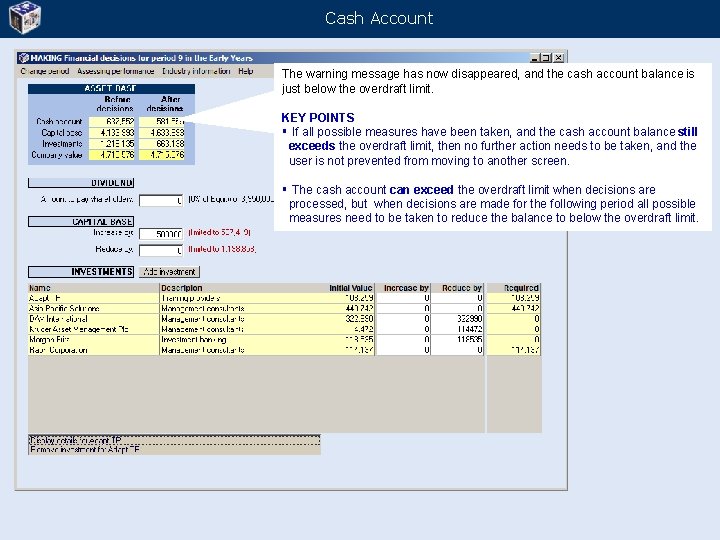This screenshot has height=540, width=720.
Task: Click Reduce by cell for Asia Pacific Solutions
Action: 457,309
